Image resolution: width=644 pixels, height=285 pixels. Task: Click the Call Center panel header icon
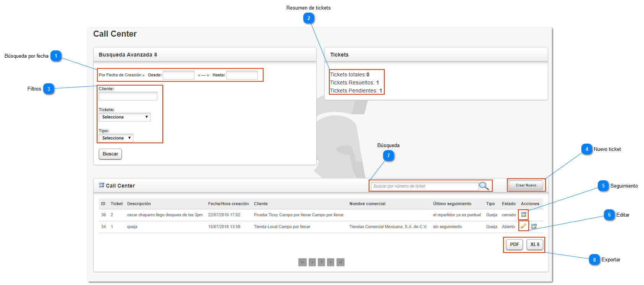102,185
